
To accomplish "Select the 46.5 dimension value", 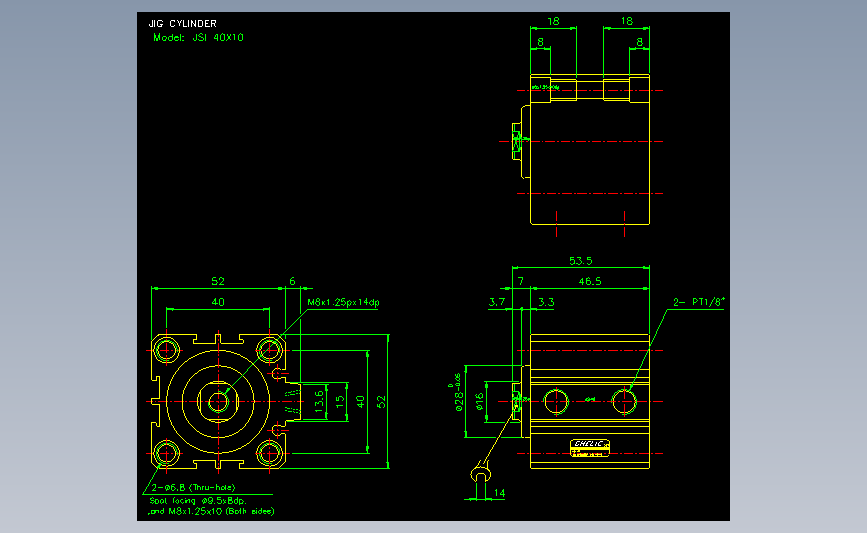I will coord(590,281).
